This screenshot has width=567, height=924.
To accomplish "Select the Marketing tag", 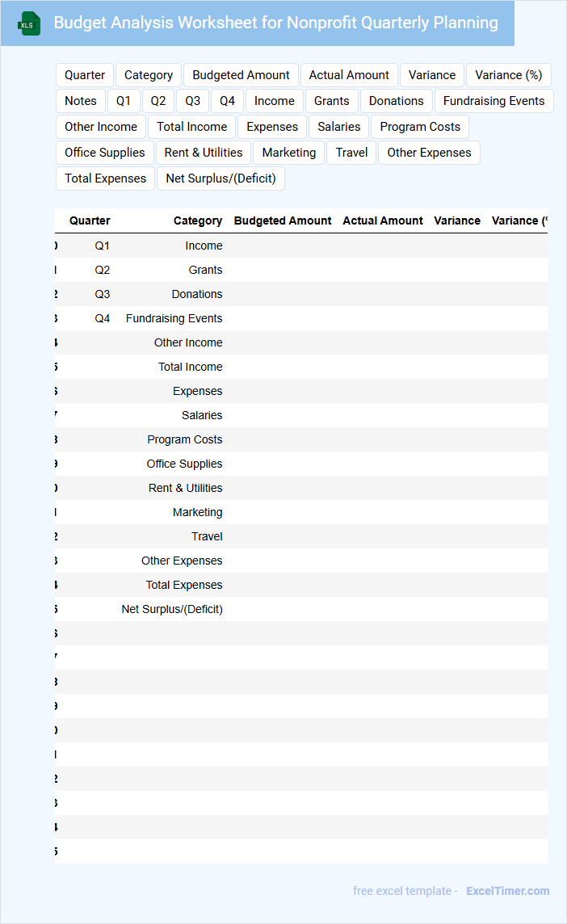I will tap(289, 153).
